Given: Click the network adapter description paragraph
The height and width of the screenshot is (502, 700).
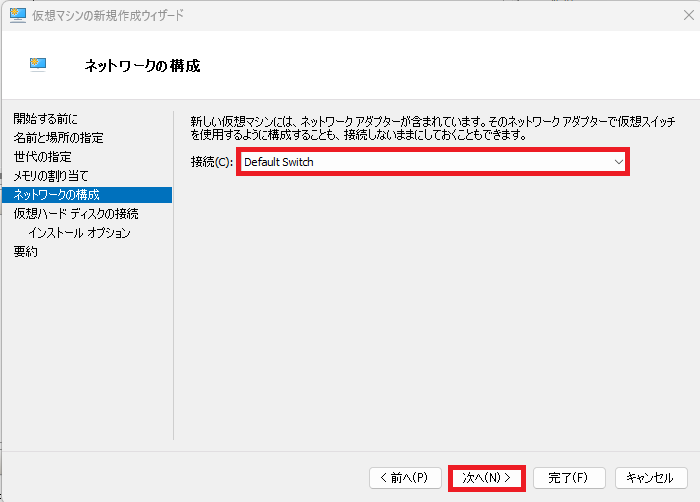Looking at the screenshot, I should (x=433, y=128).
